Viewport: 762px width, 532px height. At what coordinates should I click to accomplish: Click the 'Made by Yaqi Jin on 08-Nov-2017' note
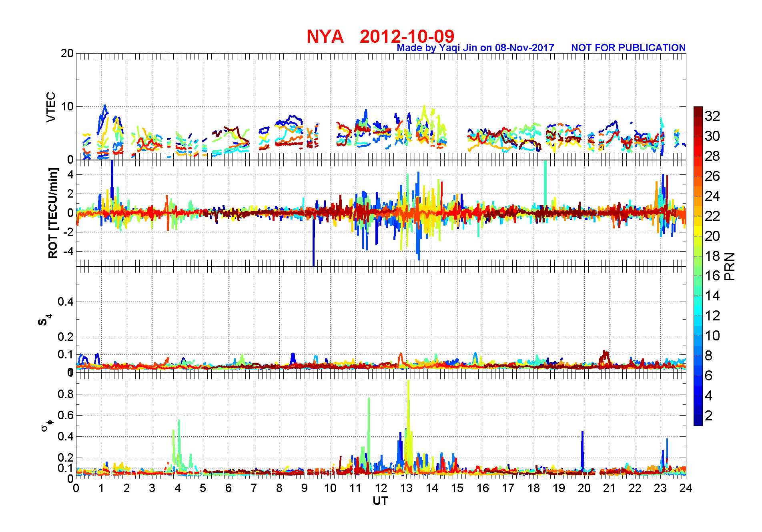(475, 48)
